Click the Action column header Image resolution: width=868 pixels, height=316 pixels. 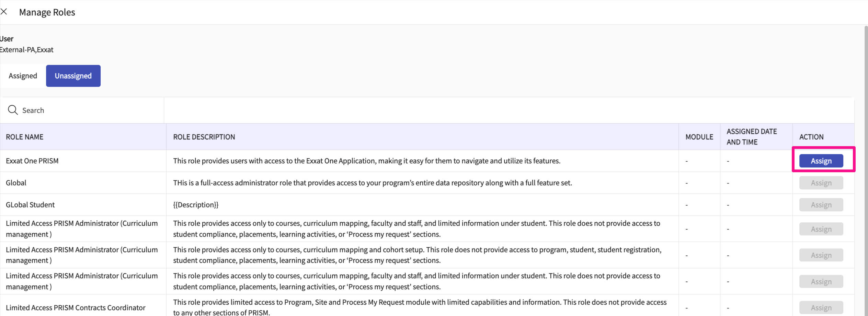tap(811, 137)
